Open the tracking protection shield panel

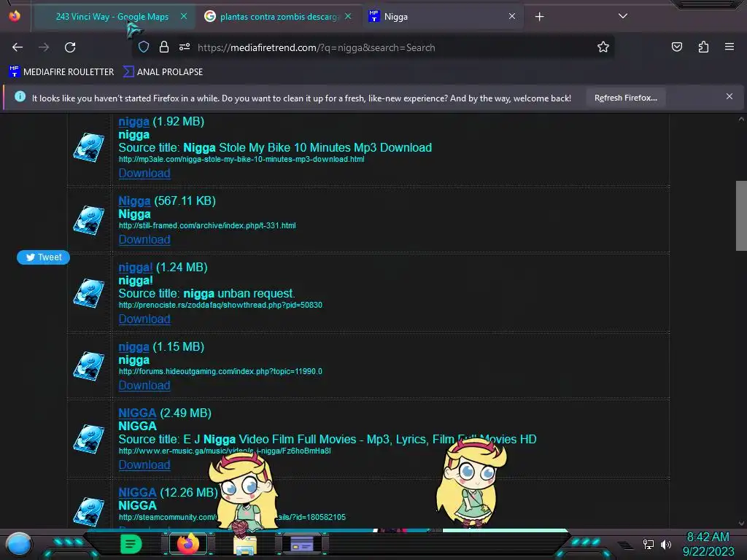[x=144, y=47]
